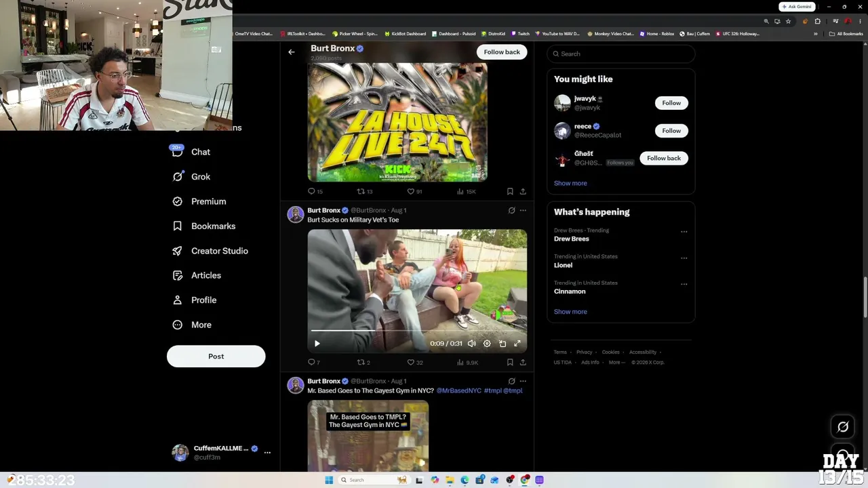
Task: Open the Mr. Based Goes to TMPL video thumbnail
Action: (368, 435)
